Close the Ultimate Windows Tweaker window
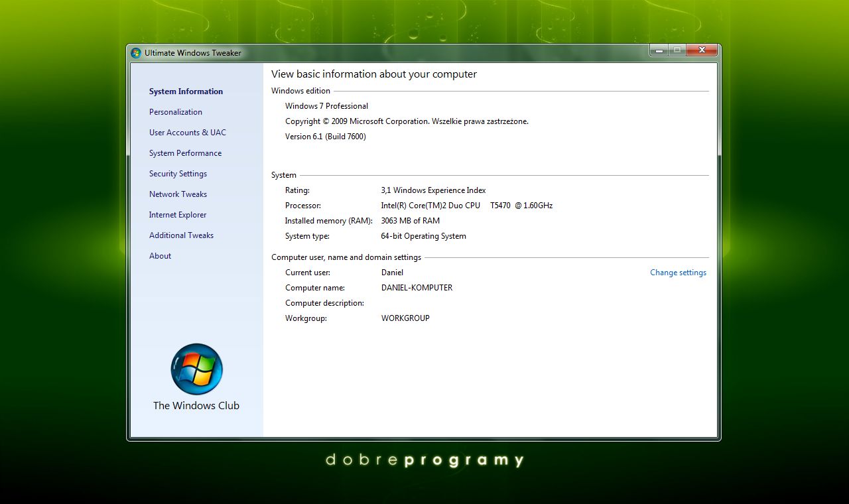Image resolution: width=849 pixels, height=504 pixels. click(x=701, y=50)
